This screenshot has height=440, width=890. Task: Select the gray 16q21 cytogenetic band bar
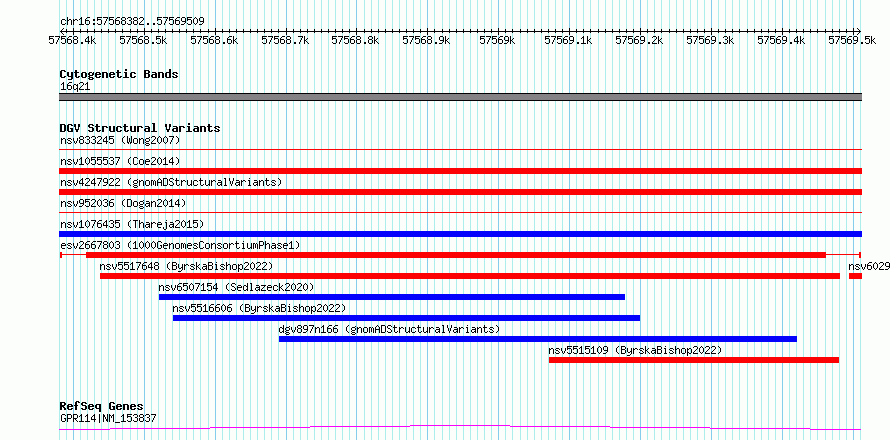460,97
